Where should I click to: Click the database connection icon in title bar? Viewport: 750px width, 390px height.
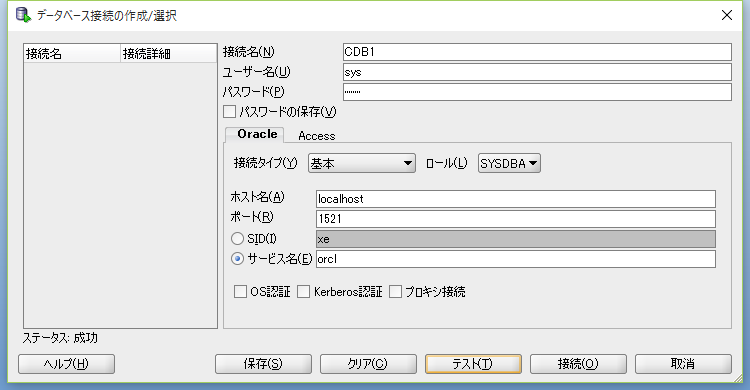[23, 15]
